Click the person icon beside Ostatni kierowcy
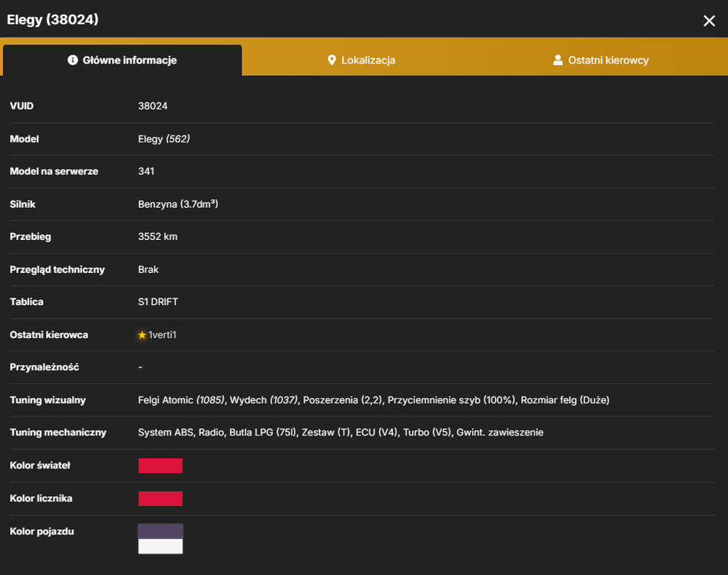The height and width of the screenshot is (575, 728). point(558,60)
